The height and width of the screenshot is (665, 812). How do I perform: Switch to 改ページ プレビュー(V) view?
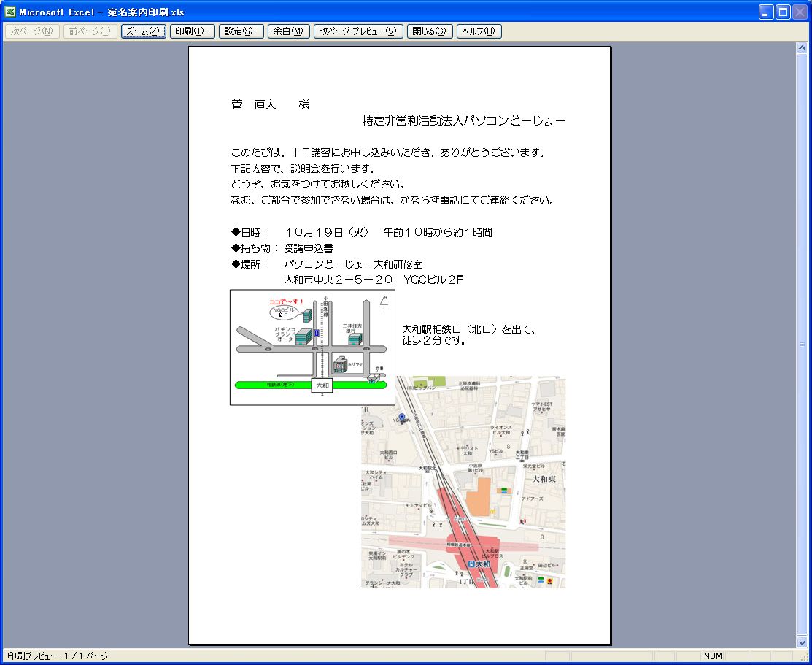pyautogui.click(x=358, y=31)
